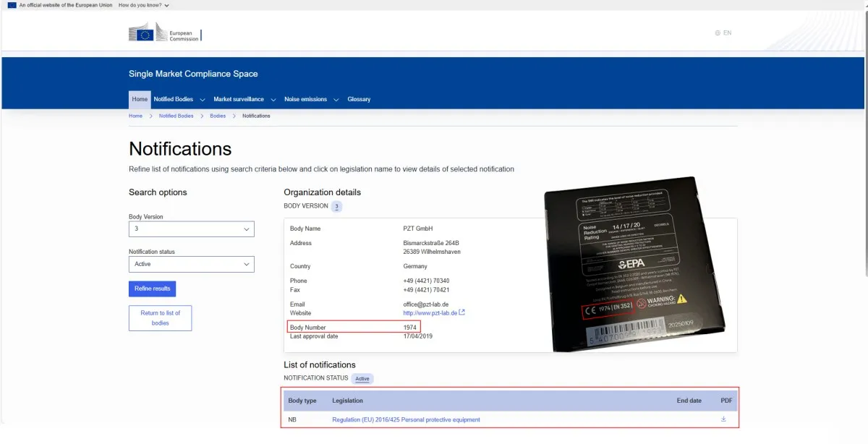The image size is (868, 444).
Task: Open the pzt-lab.de website link
Action: click(x=430, y=313)
